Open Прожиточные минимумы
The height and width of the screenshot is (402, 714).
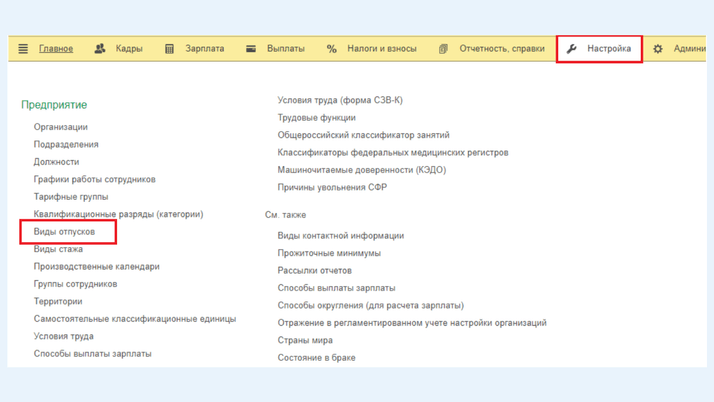[x=329, y=253]
